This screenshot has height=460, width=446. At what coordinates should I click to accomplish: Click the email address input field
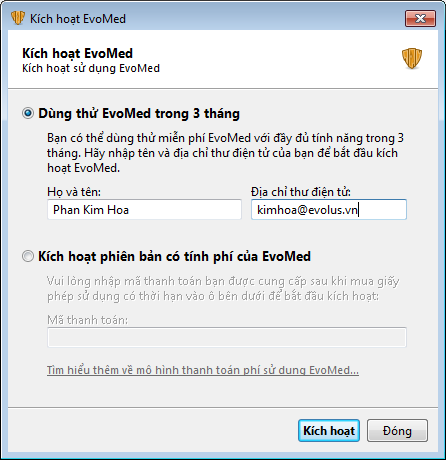click(329, 210)
